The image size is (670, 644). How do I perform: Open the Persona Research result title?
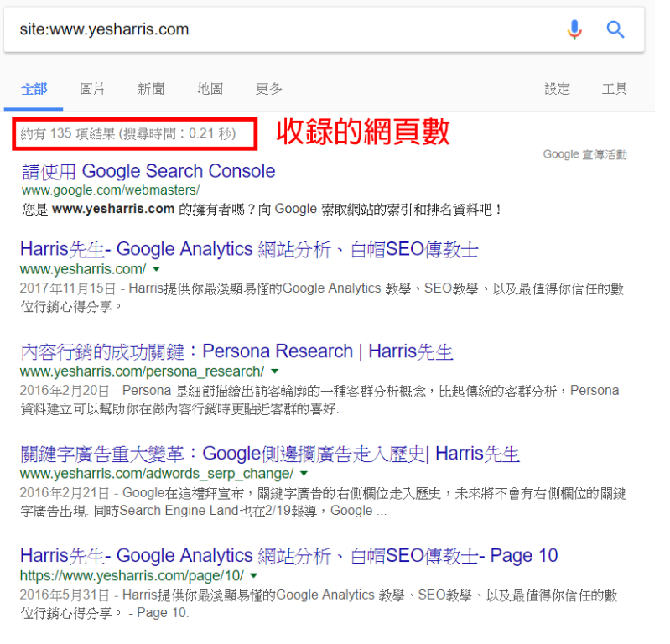click(x=236, y=351)
